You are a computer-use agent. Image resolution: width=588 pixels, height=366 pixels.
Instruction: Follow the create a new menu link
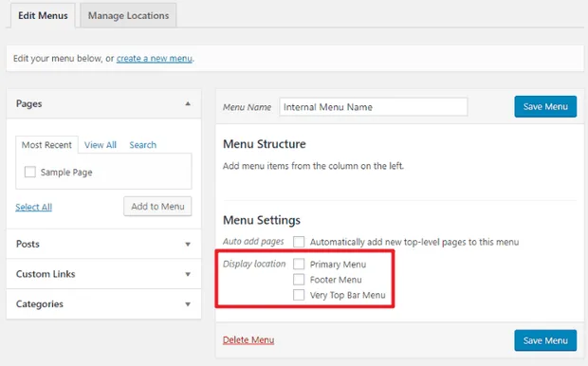click(155, 59)
